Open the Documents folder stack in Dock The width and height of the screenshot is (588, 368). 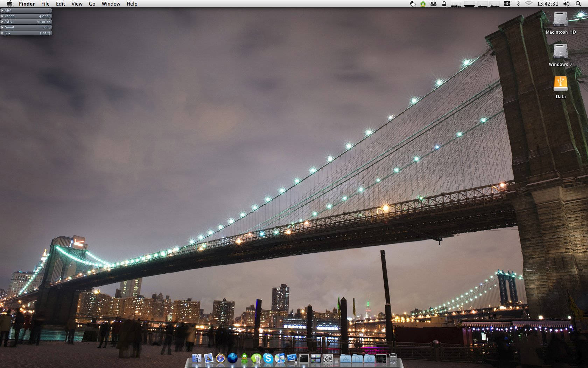[x=357, y=358]
